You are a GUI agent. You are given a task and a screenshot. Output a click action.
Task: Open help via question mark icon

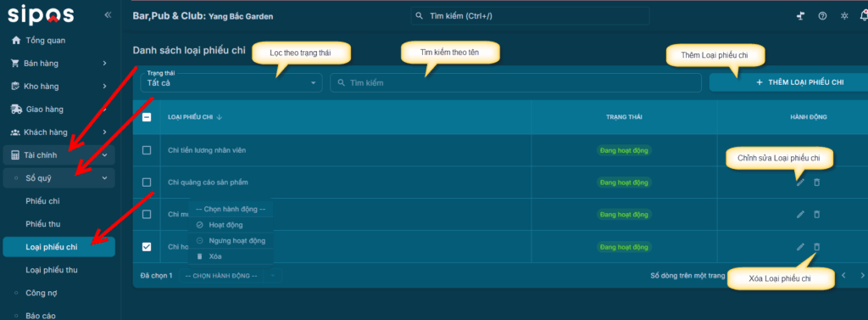pyautogui.click(x=822, y=15)
